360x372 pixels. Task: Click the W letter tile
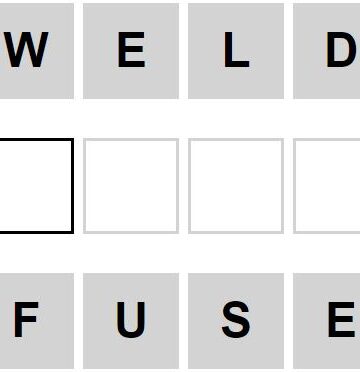(36, 51)
